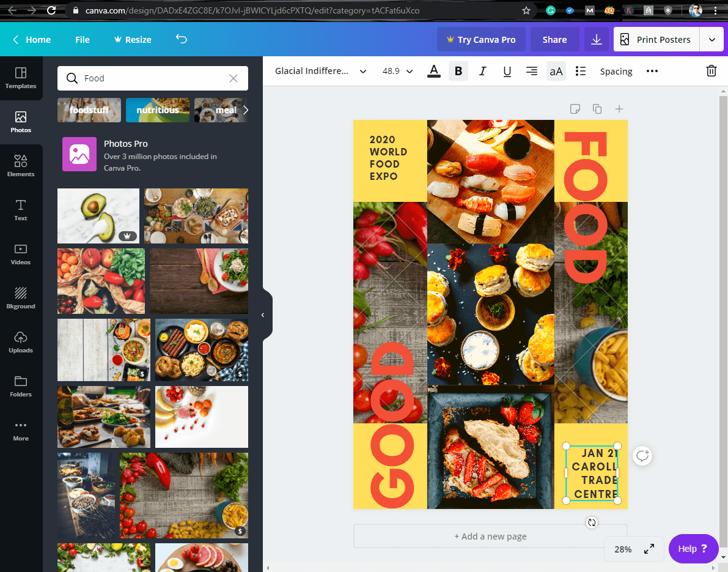Open the Photos panel in the sidebar
This screenshot has height=572, width=728.
click(20, 122)
